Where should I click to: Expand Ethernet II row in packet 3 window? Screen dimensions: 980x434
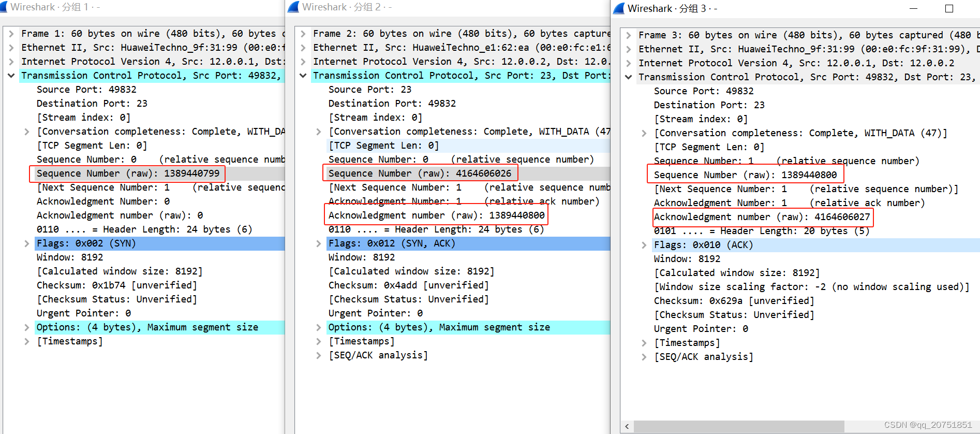click(629, 49)
